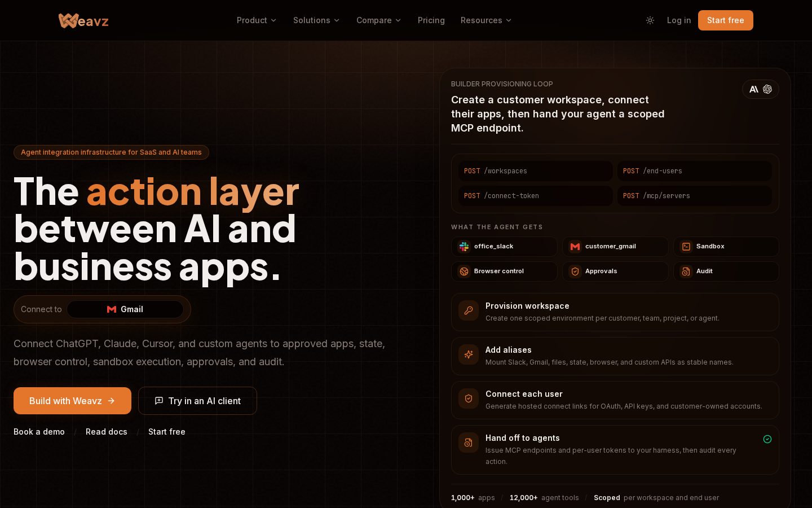Expand the Compare menu
Viewport: 812px width, 508px height.
click(x=378, y=20)
